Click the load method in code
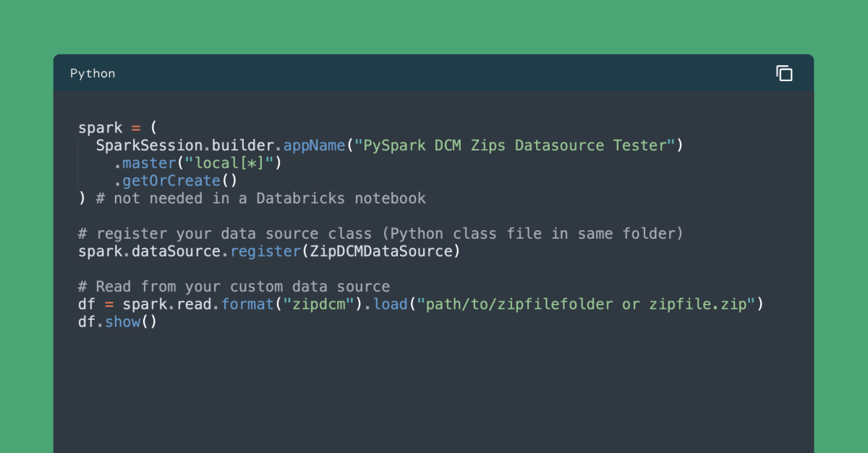 (390, 304)
